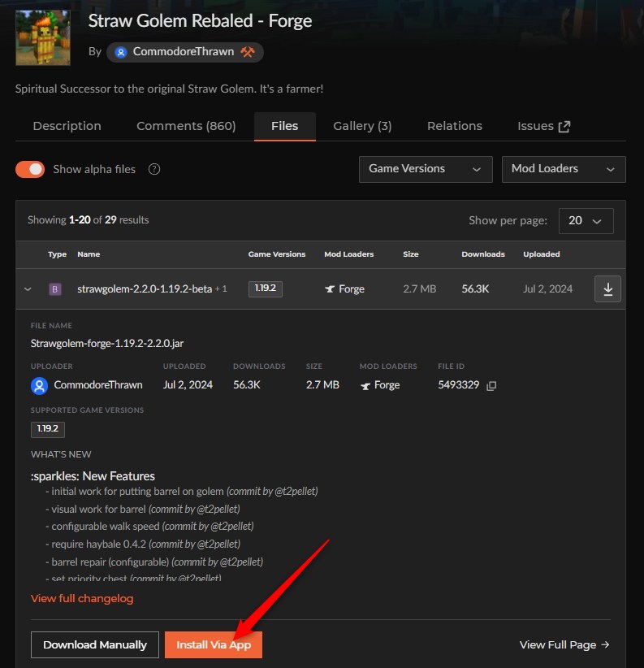The height and width of the screenshot is (668, 644).
Task: Switch to the Description tab
Action: [67, 126]
